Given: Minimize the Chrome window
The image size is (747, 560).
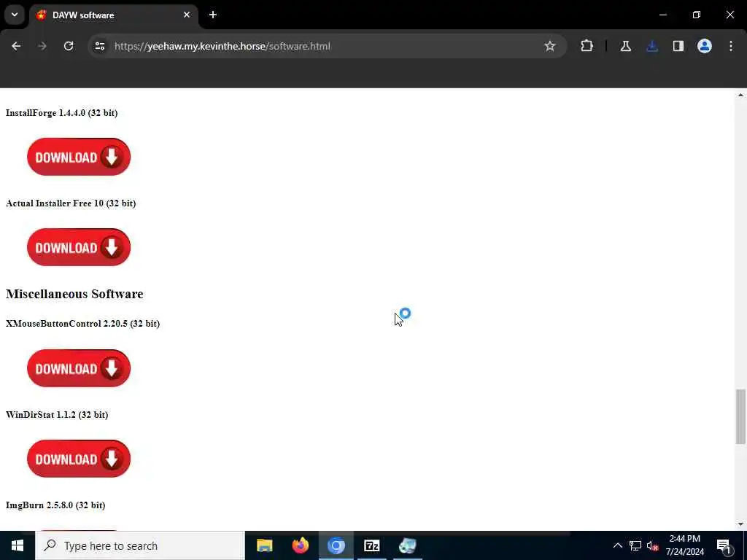Looking at the screenshot, I should (x=662, y=15).
